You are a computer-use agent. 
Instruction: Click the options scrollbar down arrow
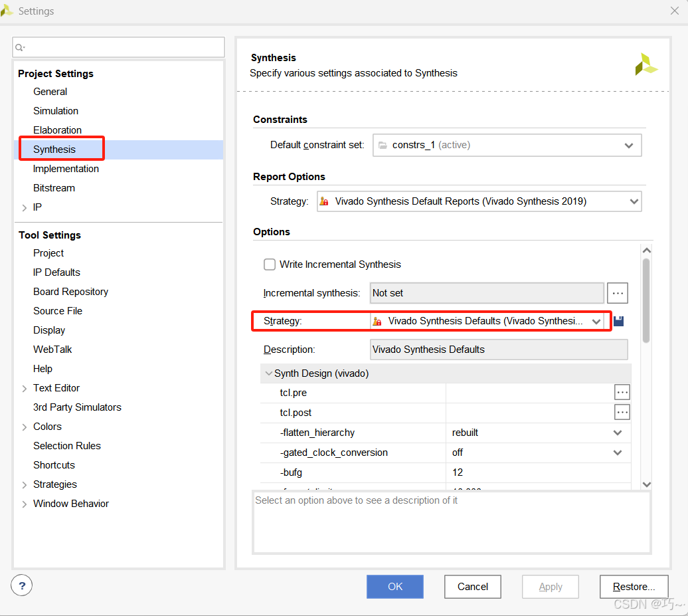click(x=646, y=484)
